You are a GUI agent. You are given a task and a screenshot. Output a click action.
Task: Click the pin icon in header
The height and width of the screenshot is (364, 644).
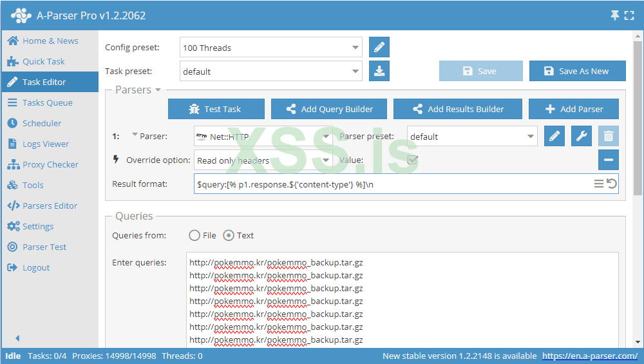[615, 15]
